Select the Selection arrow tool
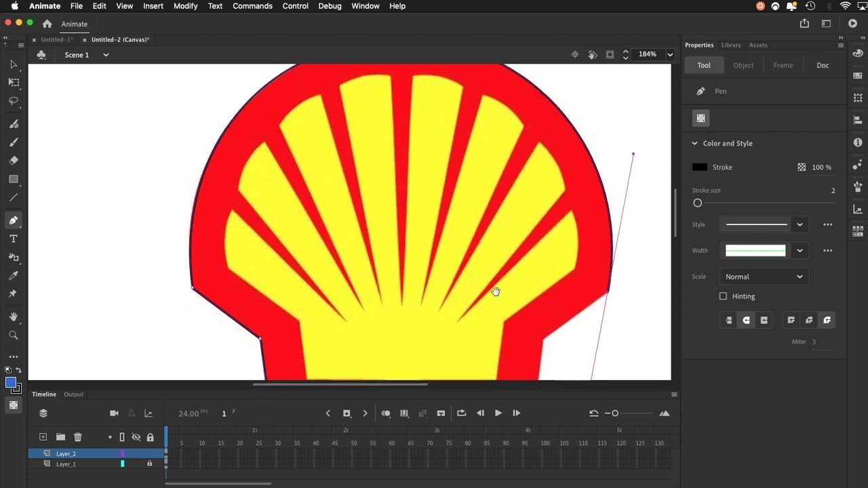Viewport: 868px width, 488px height. 13,64
